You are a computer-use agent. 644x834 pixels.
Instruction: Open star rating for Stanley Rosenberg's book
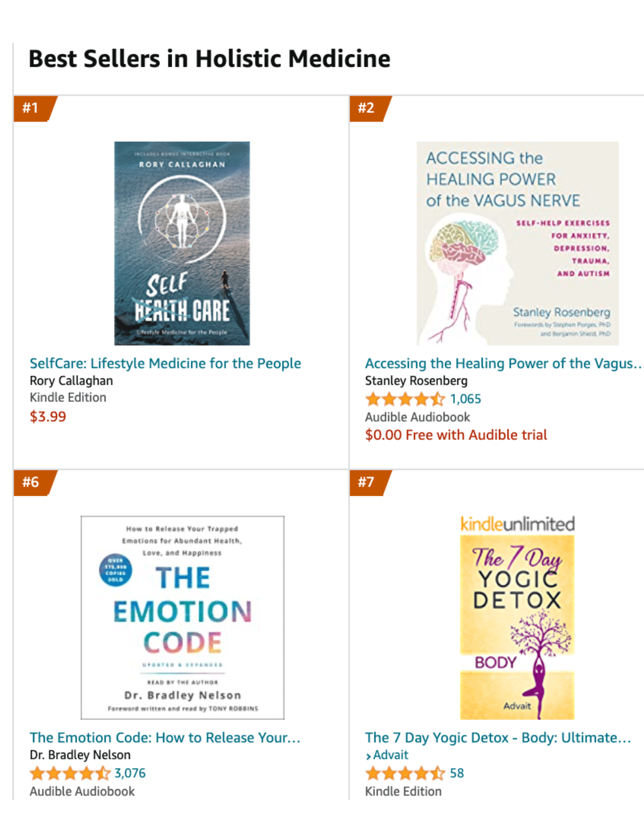(405, 399)
